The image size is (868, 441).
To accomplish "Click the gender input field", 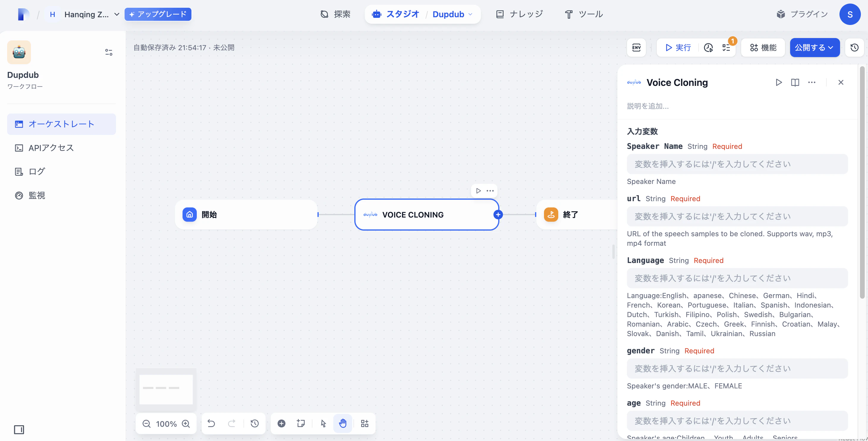I will 737,368.
